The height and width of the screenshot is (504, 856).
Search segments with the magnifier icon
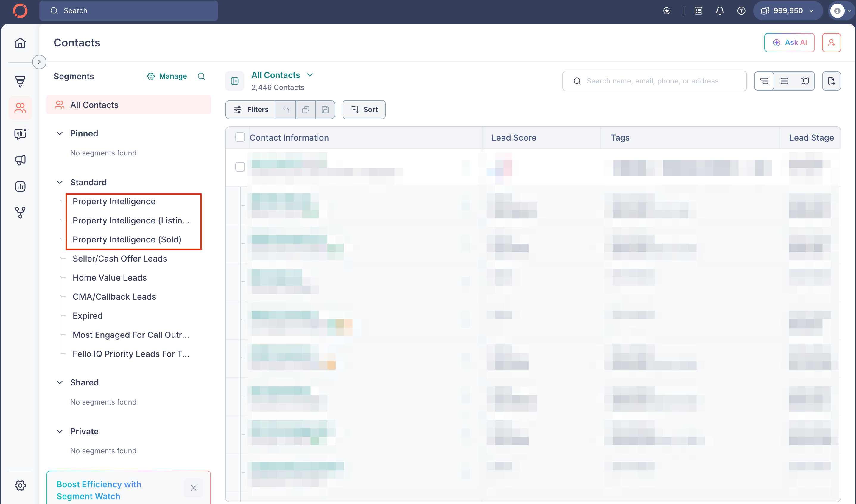click(201, 76)
